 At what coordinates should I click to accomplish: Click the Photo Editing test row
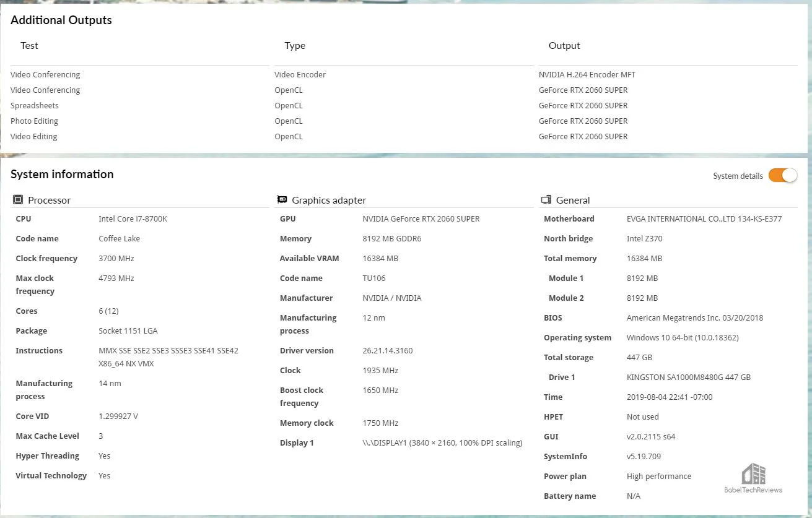click(x=34, y=121)
